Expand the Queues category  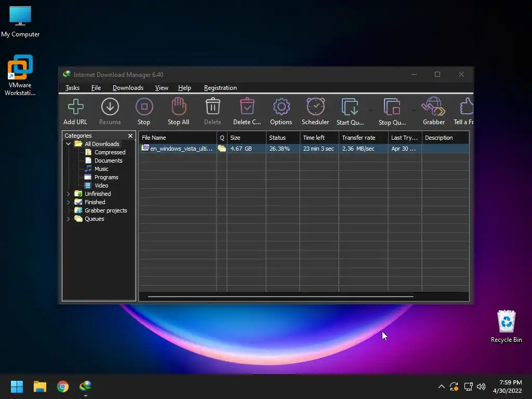tap(68, 219)
